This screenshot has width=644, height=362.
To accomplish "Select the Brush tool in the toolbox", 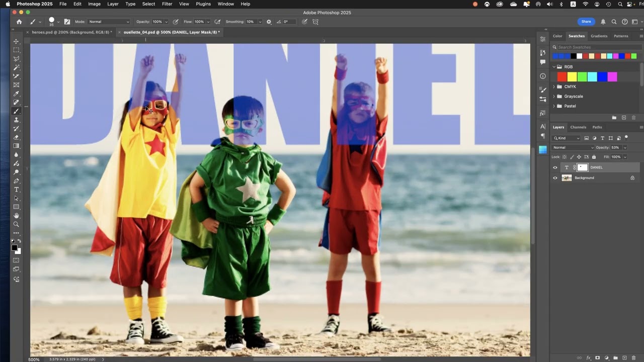I will click(x=16, y=111).
